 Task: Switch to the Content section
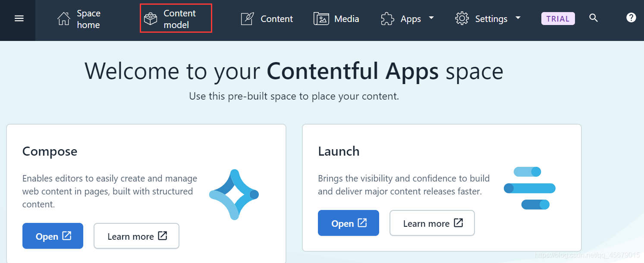tap(267, 19)
